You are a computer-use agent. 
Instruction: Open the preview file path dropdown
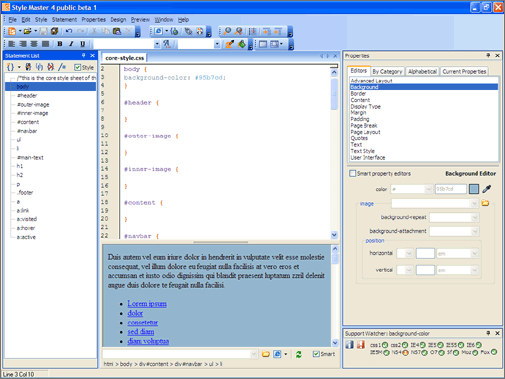[254, 354]
